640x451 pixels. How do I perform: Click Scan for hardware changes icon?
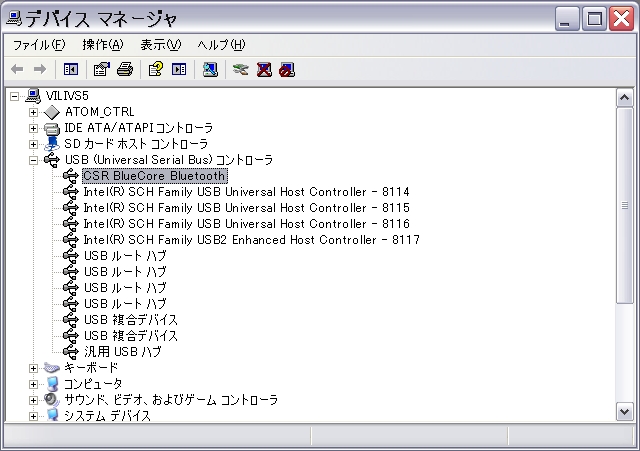point(209,69)
